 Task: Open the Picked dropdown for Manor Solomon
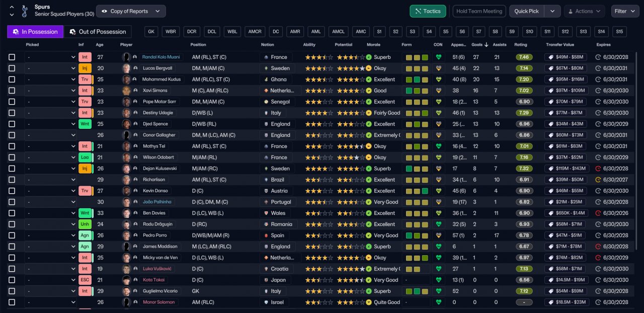(x=50, y=302)
